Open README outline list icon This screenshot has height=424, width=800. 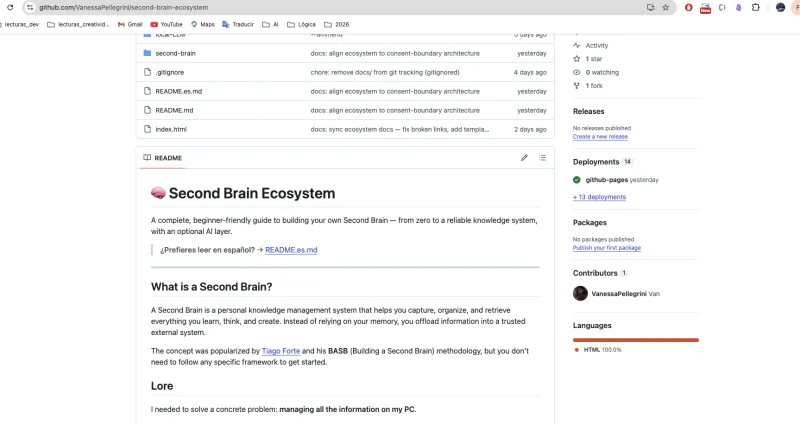point(542,158)
